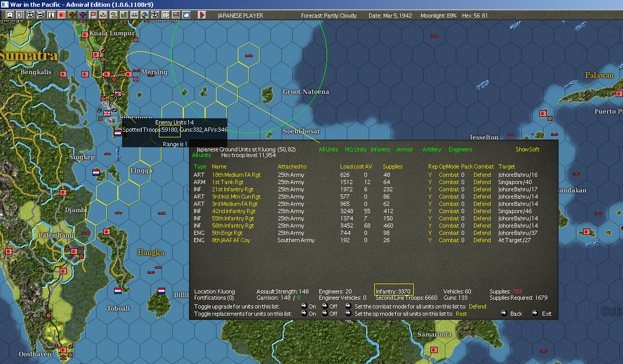623x364 pixels.
Task: Switch to the Armor filter
Action: coord(405,149)
